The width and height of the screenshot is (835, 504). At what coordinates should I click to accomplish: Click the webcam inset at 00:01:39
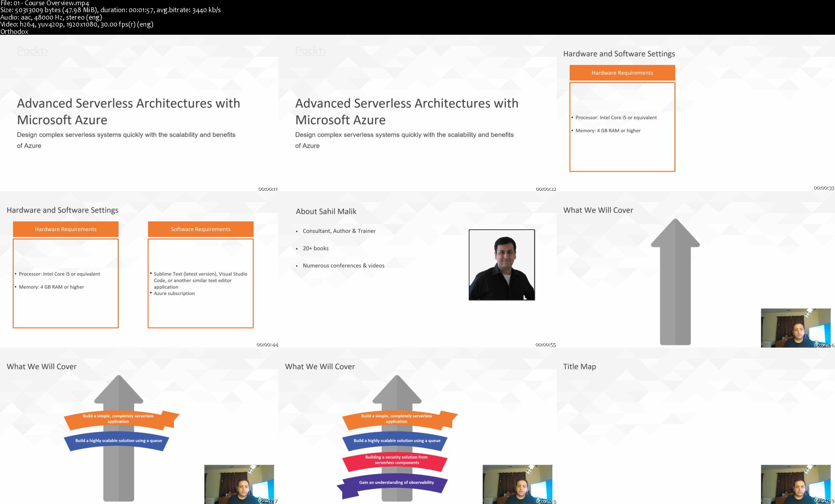(x=796, y=484)
